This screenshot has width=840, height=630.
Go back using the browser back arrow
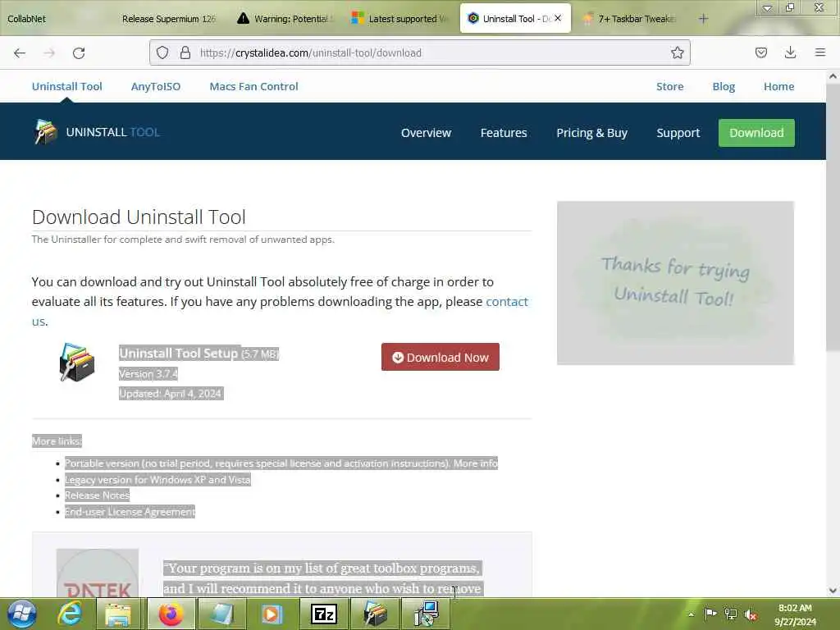pos(20,53)
